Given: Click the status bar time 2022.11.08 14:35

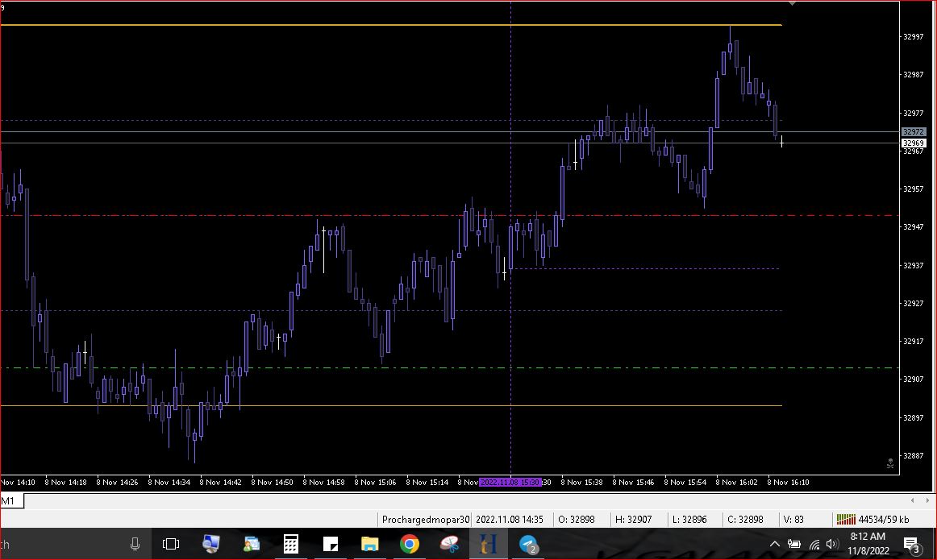Looking at the screenshot, I should click(509, 520).
